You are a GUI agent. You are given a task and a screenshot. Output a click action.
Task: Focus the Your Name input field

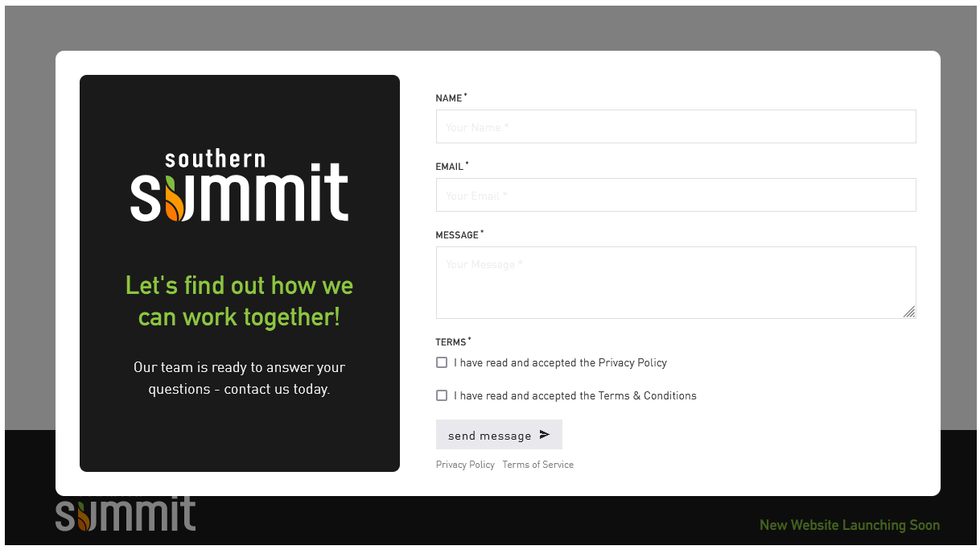(x=676, y=126)
